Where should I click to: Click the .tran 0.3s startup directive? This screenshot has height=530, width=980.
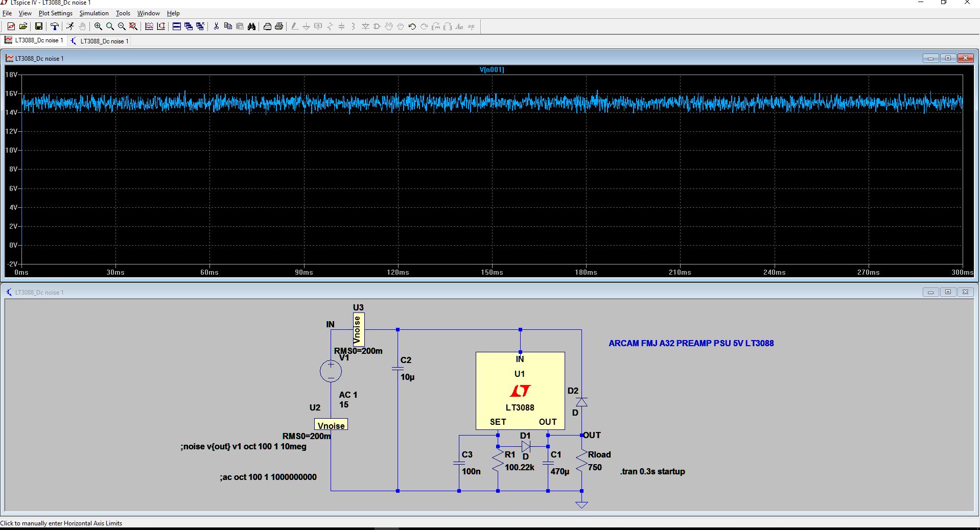pos(652,471)
